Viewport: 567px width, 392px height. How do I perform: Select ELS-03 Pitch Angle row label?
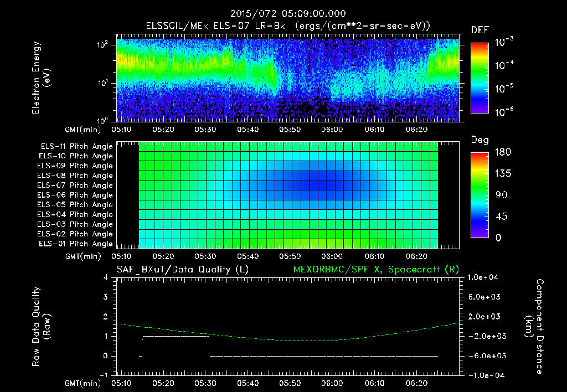(75, 225)
